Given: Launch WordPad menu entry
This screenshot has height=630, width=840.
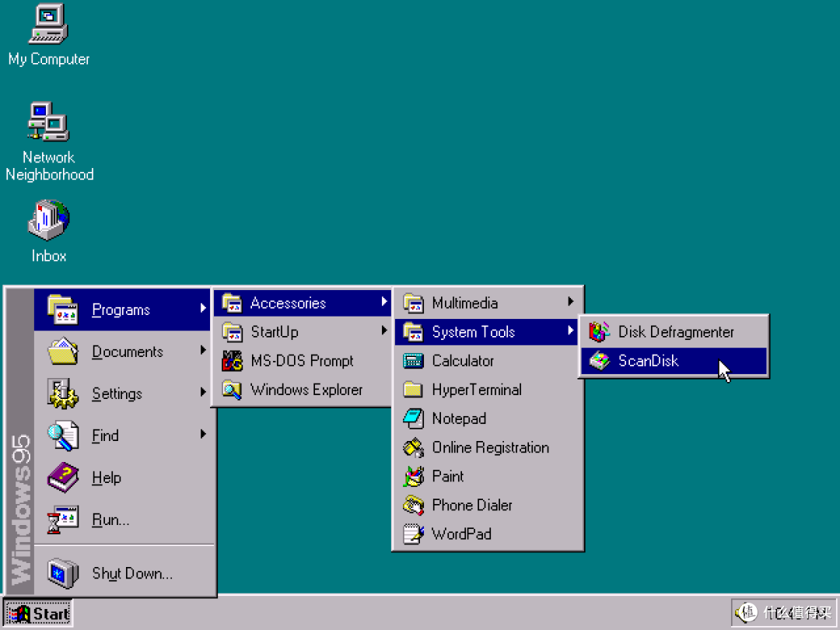Looking at the screenshot, I should (488, 534).
